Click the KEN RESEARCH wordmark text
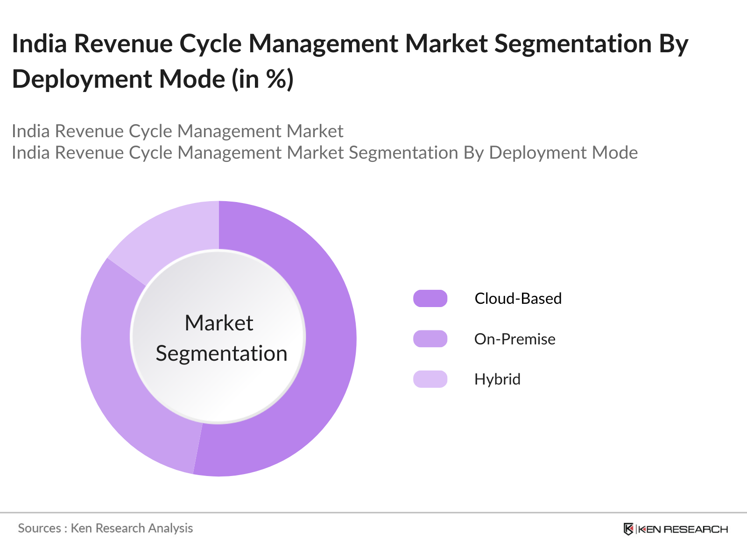747x560 pixels. (x=683, y=529)
